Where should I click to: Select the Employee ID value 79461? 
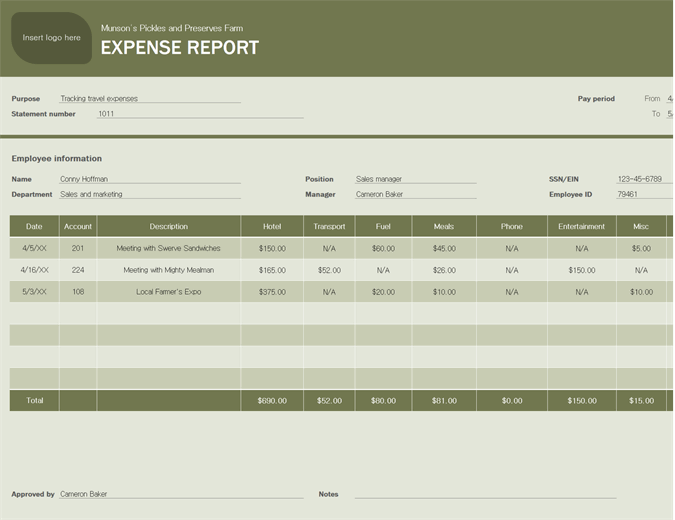640,194
